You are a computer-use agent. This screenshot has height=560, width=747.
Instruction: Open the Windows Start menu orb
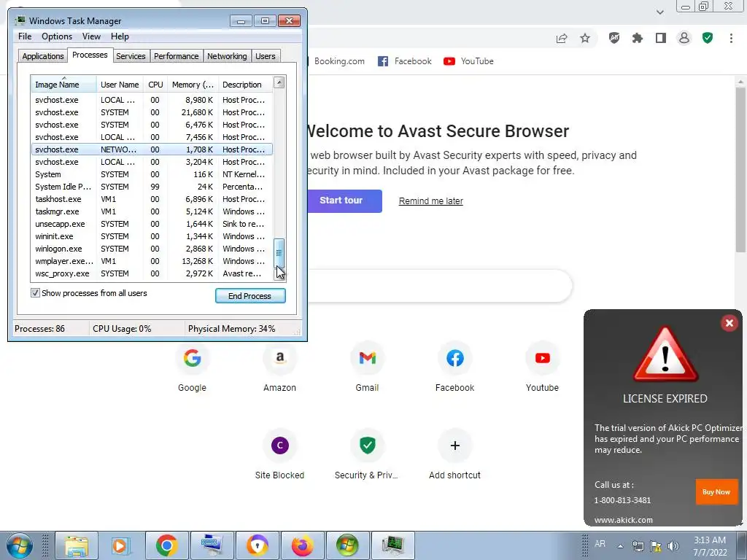coord(19,545)
